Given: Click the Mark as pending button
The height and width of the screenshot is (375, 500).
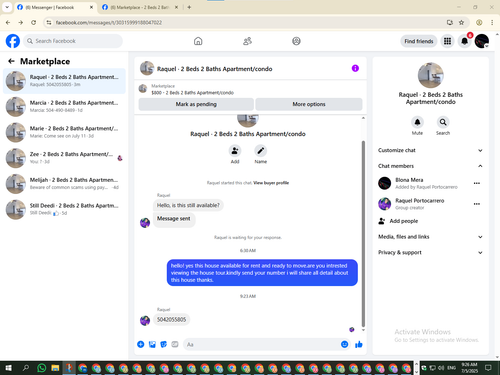Looking at the screenshot, I should [196, 104].
